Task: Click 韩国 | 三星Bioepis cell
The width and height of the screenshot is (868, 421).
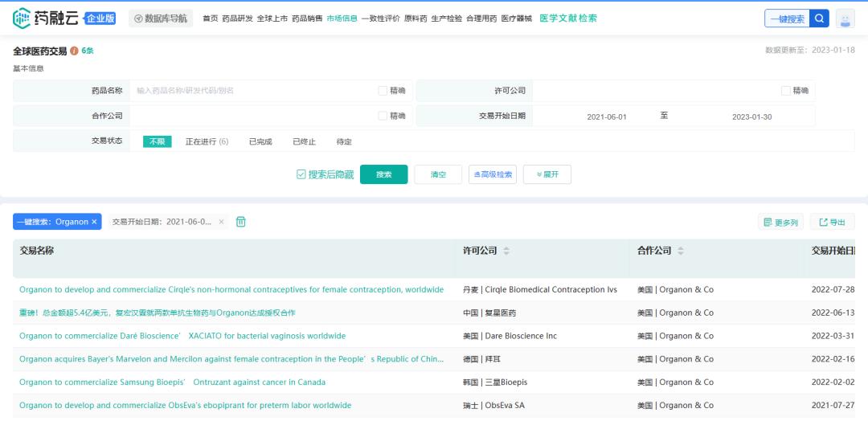Action: tap(495, 382)
